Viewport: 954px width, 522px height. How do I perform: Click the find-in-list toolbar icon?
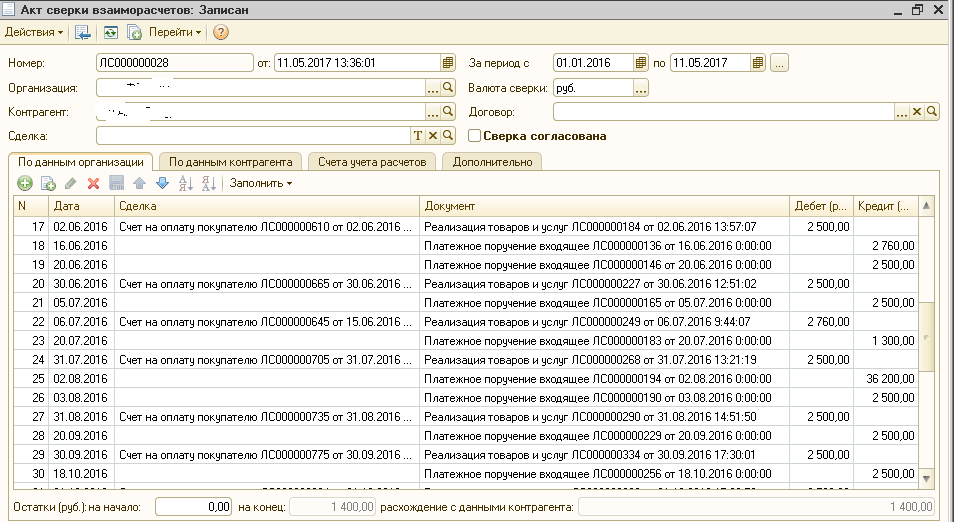tap(83, 32)
